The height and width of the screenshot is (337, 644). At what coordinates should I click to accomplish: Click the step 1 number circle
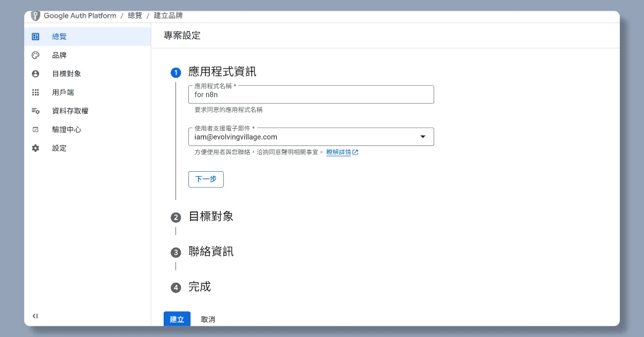tap(175, 72)
